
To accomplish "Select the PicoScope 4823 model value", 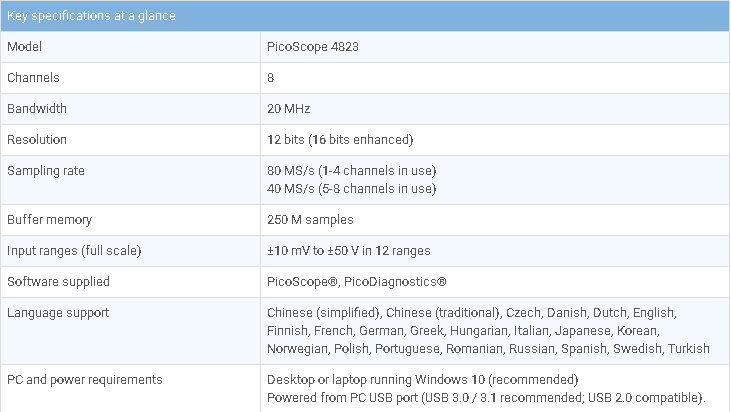I will tap(312, 47).
